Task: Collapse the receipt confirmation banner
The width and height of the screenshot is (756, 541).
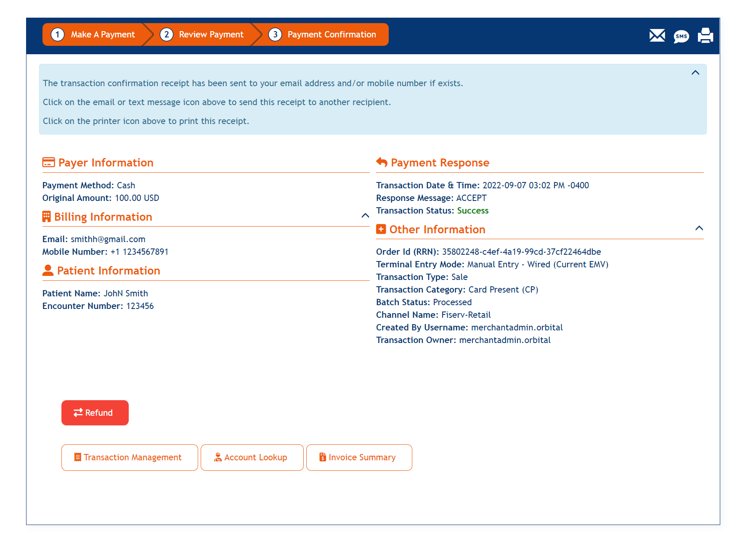Action: [695, 72]
